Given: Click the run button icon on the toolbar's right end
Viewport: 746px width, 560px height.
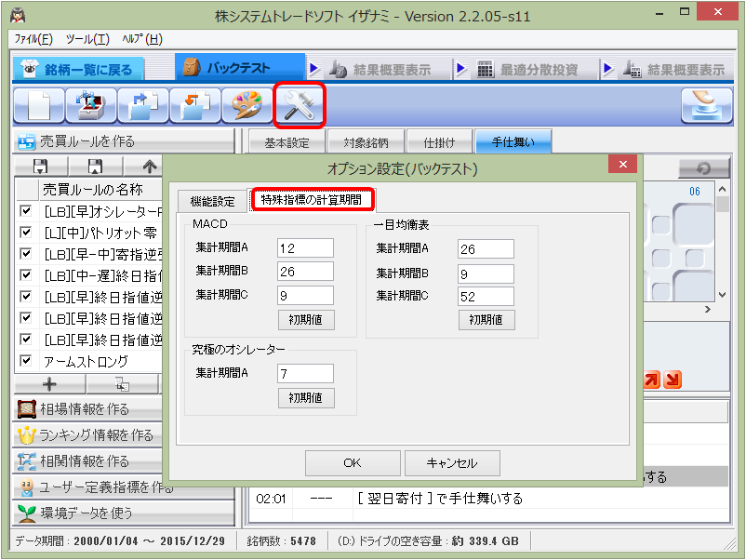Looking at the screenshot, I should point(707,105).
